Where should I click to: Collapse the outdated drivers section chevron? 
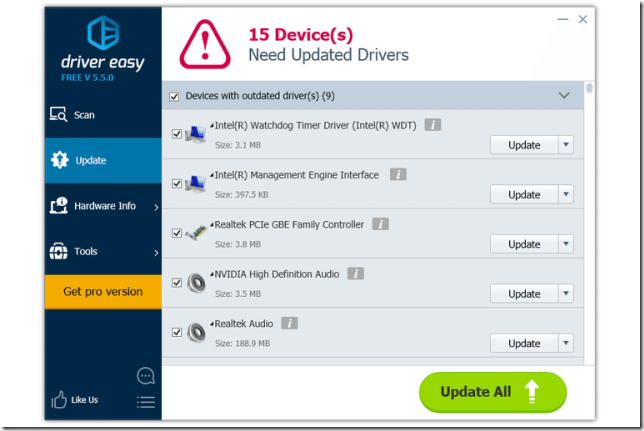564,95
